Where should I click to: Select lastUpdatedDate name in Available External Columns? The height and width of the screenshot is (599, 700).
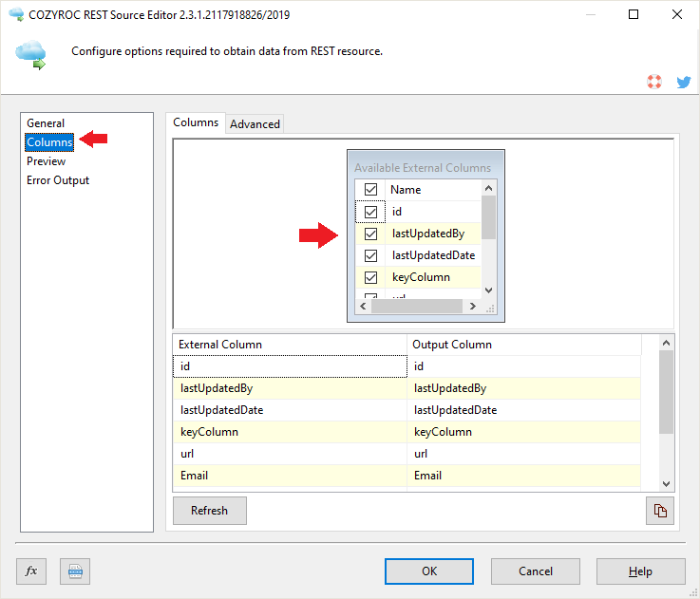click(433, 255)
